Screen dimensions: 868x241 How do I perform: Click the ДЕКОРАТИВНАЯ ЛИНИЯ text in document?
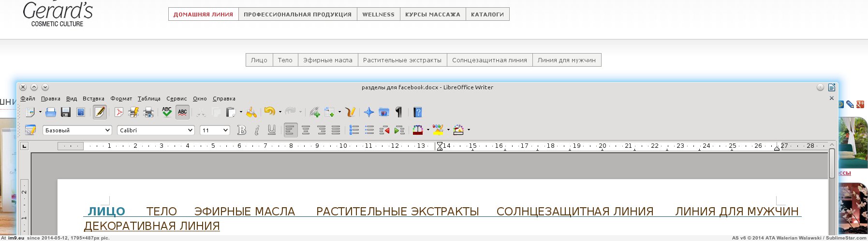[x=152, y=226]
